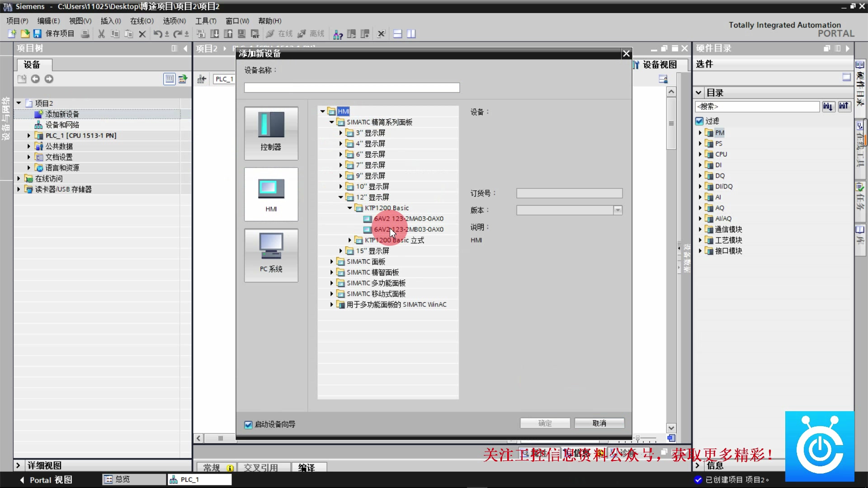Expand the 通信模块 catalog folder
This screenshot has height=488, width=868.
tap(700, 229)
